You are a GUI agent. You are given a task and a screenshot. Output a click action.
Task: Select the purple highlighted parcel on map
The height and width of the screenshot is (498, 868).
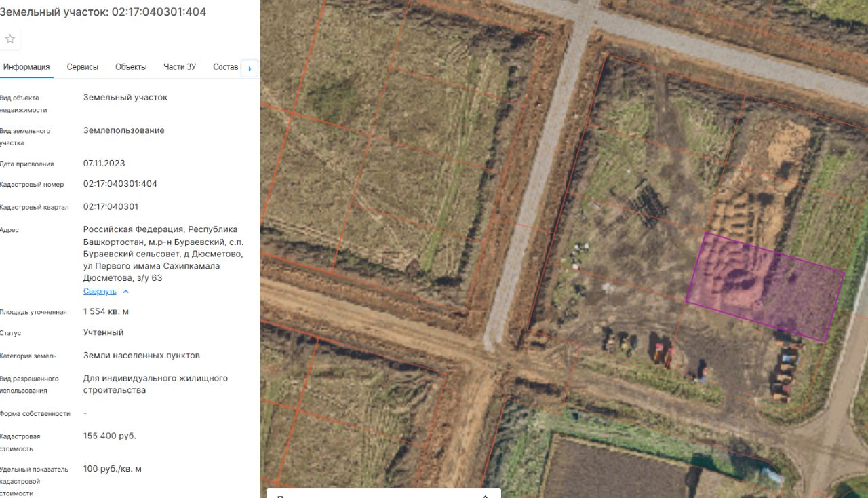[766, 287]
